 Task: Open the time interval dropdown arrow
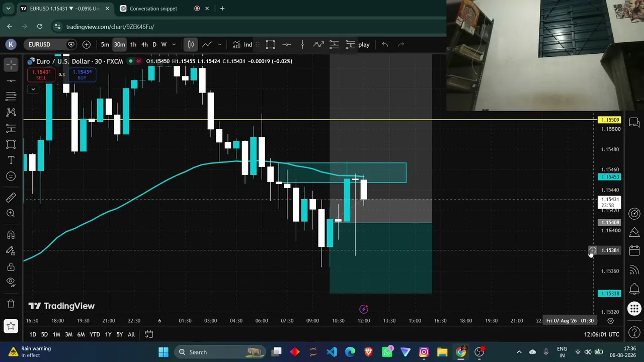coord(174,45)
